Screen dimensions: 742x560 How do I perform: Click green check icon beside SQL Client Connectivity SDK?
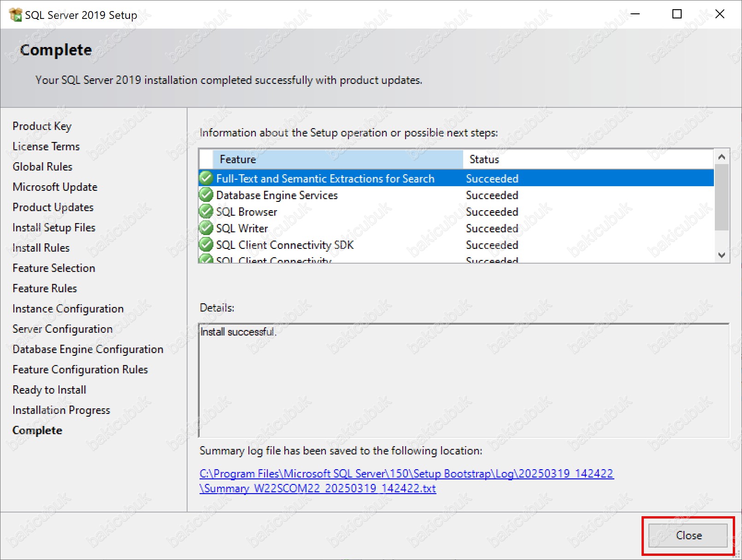pyautogui.click(x=206, y=244)
